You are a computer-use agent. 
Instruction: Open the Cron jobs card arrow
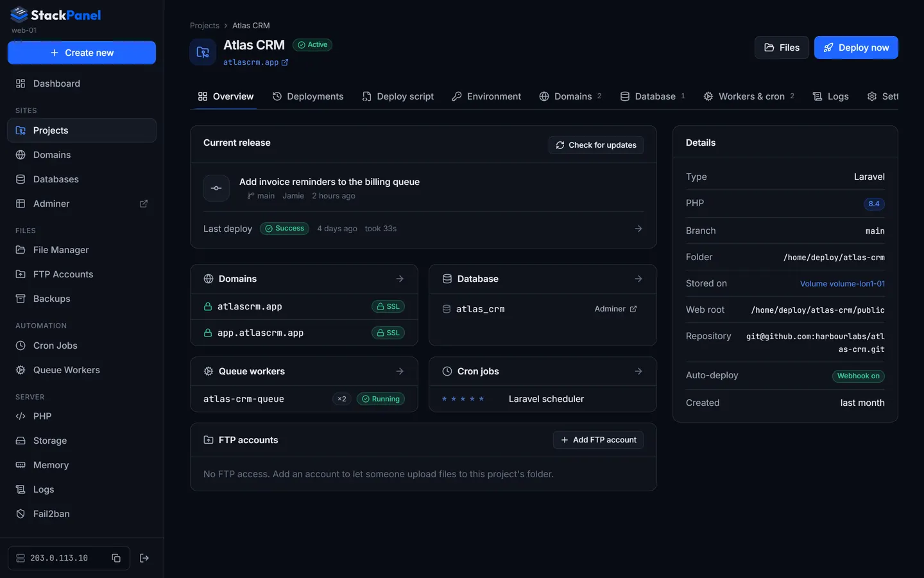[x=638, y=371]
